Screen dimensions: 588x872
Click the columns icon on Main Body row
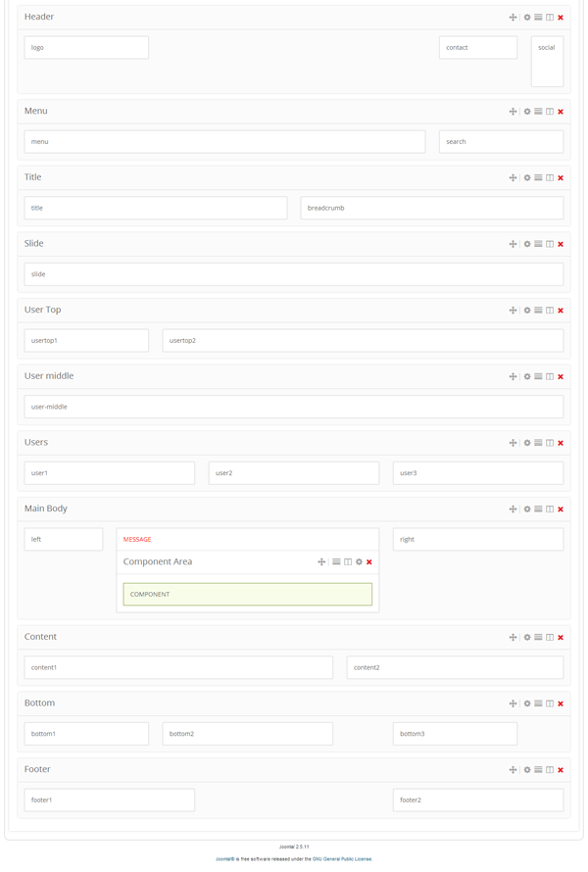(550, 509)
